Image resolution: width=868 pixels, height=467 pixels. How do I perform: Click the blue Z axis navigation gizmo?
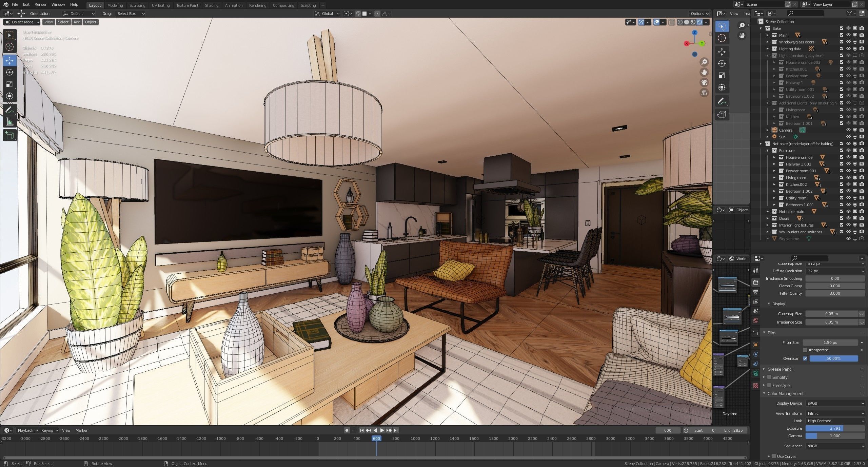pyautogui.click(x=695, y=33)
